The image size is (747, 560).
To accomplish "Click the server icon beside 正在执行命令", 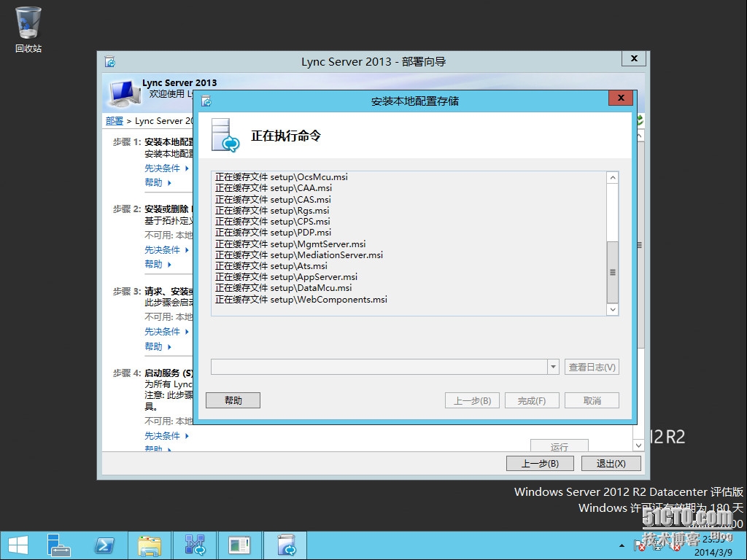I will [x=225, y=135].
